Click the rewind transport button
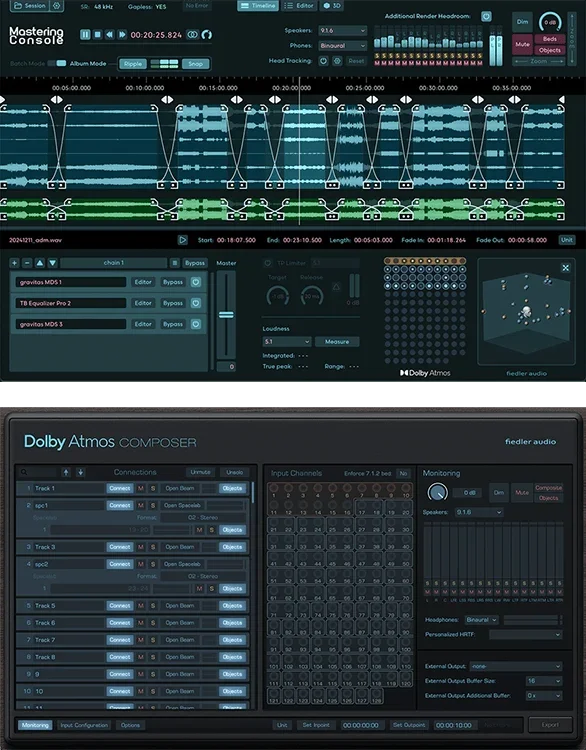586x750 pixels. point(110,34)
